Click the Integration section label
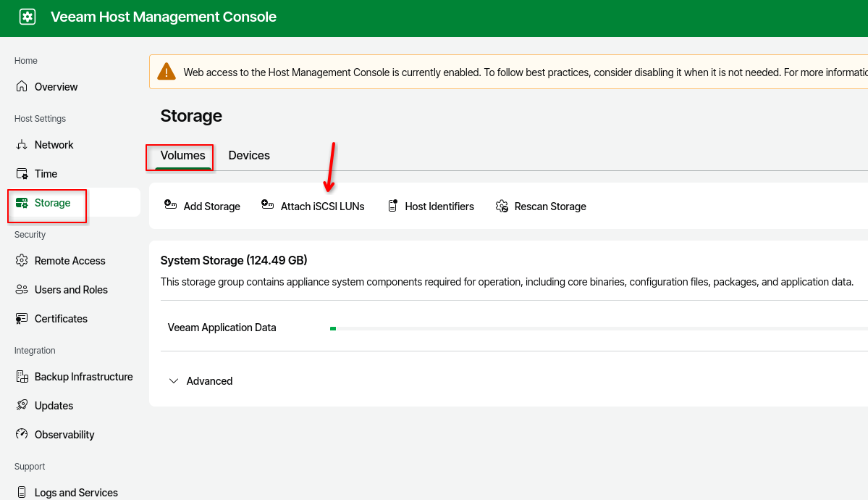 click(35, 350)
